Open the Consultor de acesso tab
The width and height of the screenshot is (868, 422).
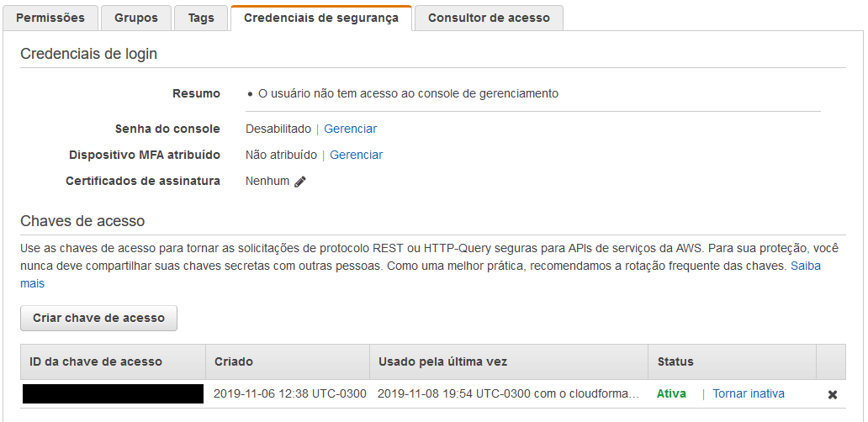(489, 18)
